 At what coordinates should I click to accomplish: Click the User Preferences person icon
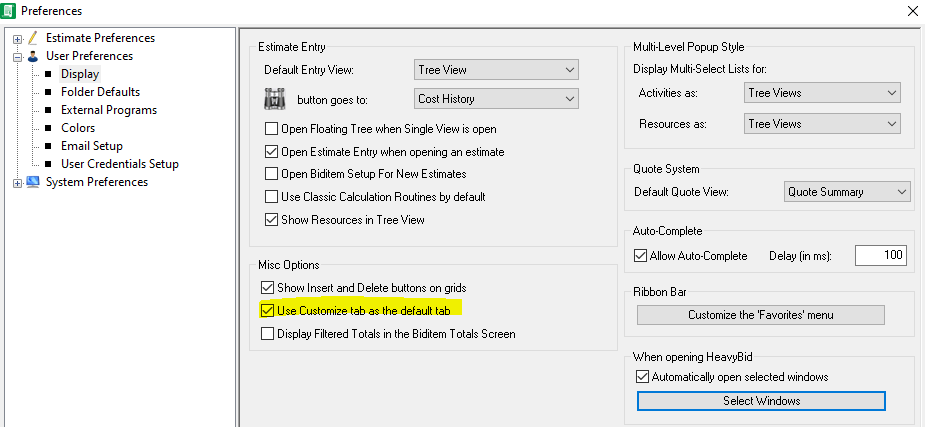tap(33, 57)
